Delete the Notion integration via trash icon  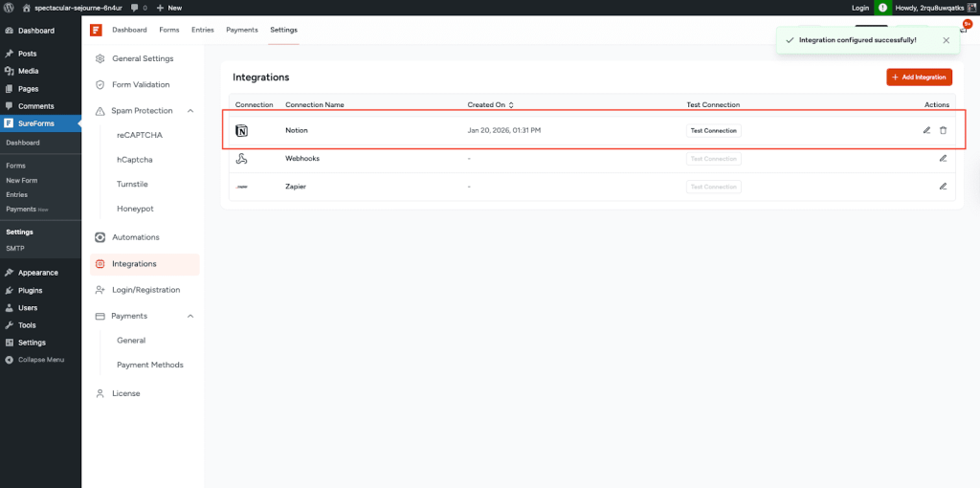coord(943,130)
